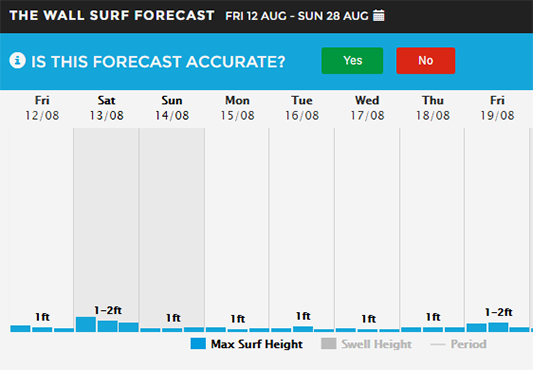533x370 pixels.
Task: Select the Tue 16/08 day header
Action: (302, 108)
